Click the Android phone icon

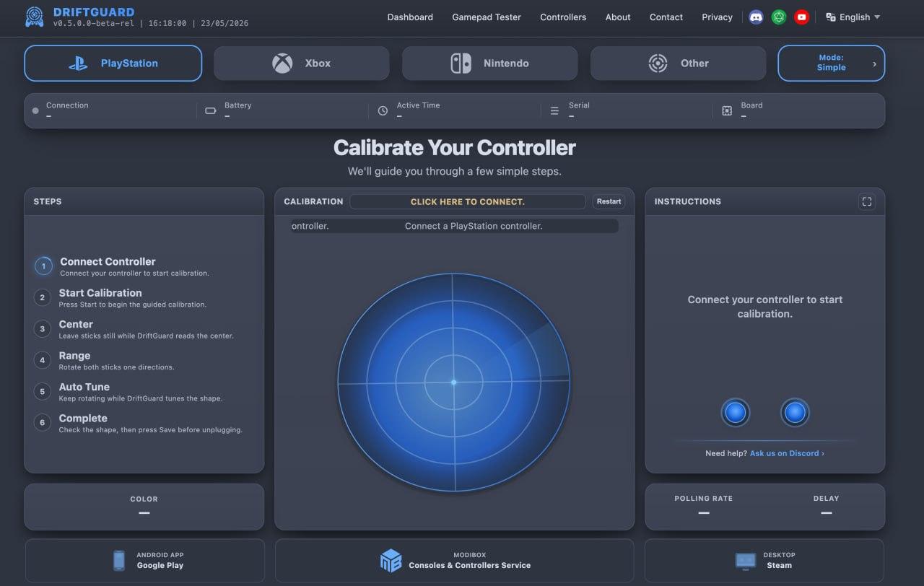click(119, 561)
